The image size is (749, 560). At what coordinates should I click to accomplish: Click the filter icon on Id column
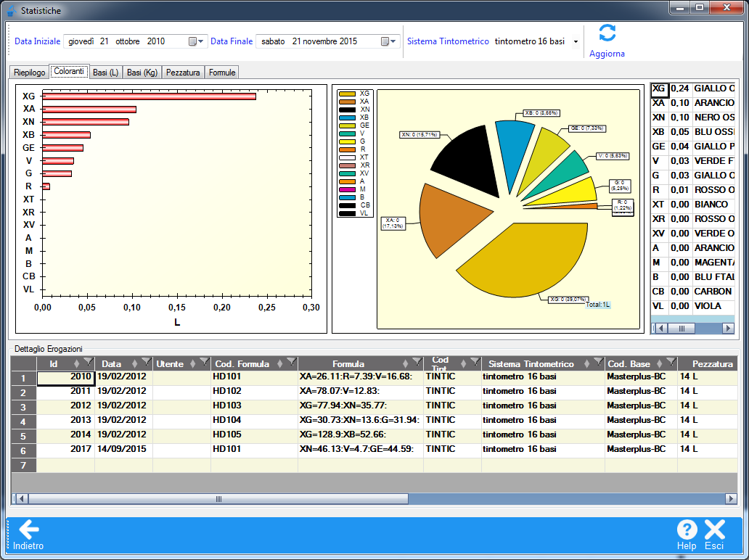88,362
